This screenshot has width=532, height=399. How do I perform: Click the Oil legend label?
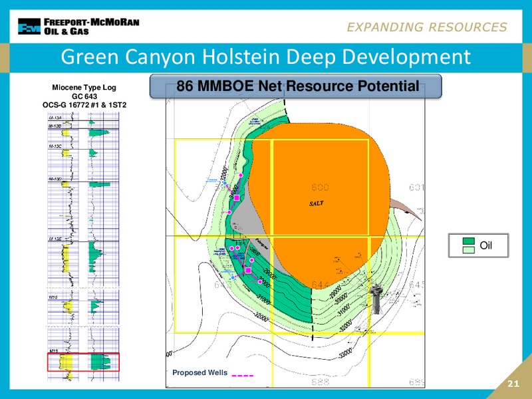tap(486, 245)
